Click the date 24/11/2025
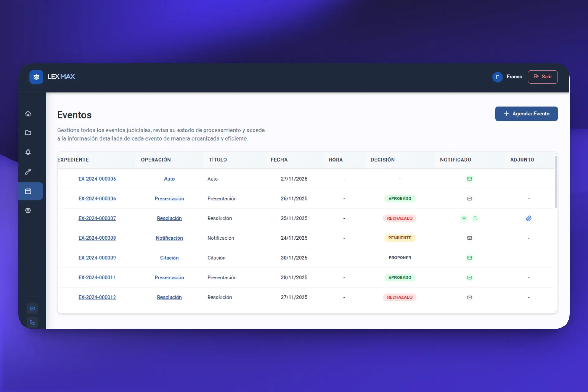 pos(294,238)
